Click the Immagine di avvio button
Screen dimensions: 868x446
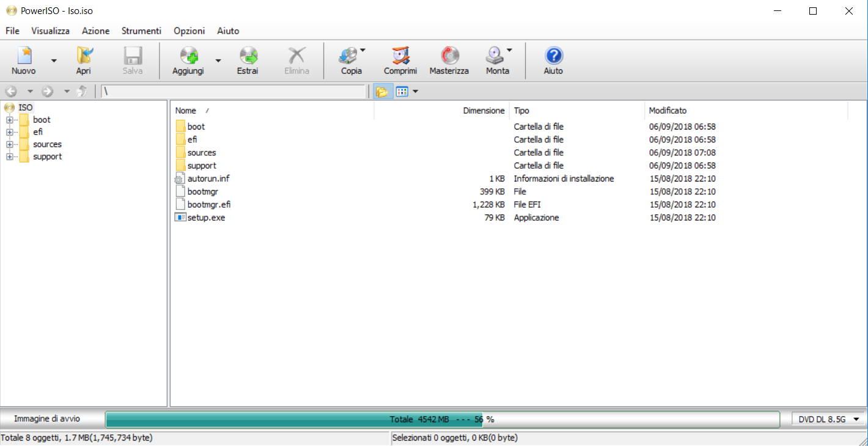click(x=47, y=419)
